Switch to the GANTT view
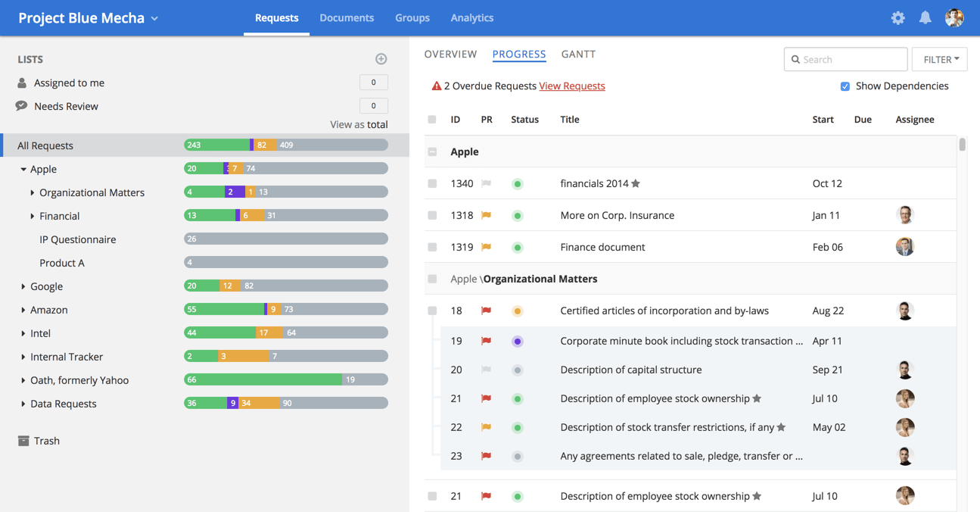 [x=578, y=55]
